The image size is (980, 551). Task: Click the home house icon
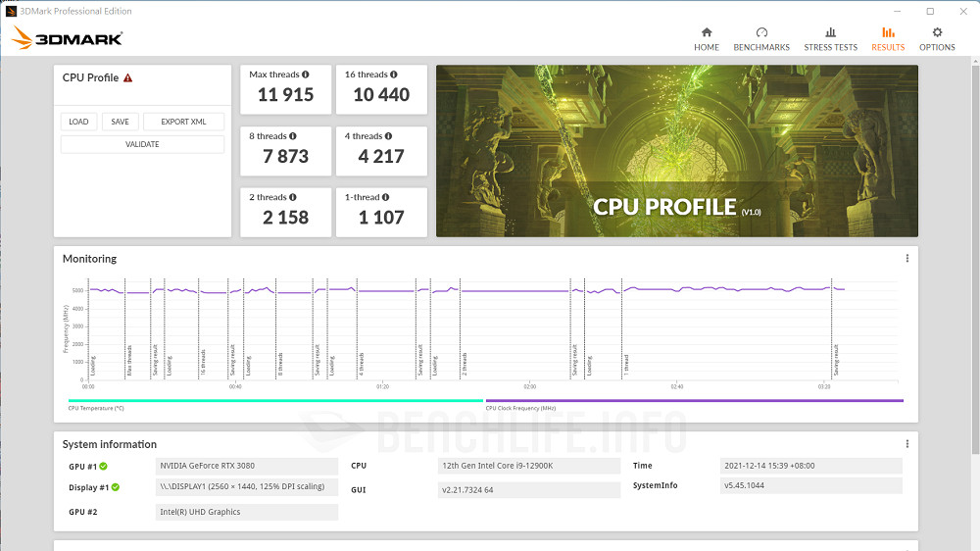[x=707, y=32]
